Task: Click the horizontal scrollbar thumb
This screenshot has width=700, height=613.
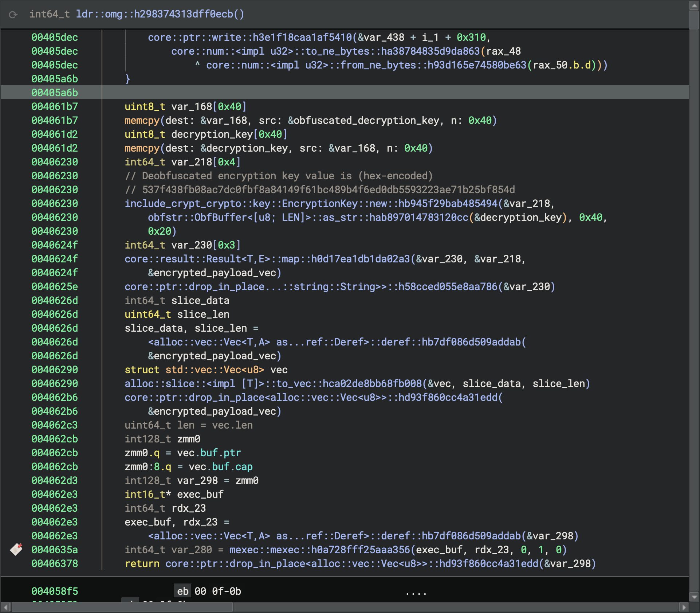Action: pyautogui.click(x=122, y=607)
